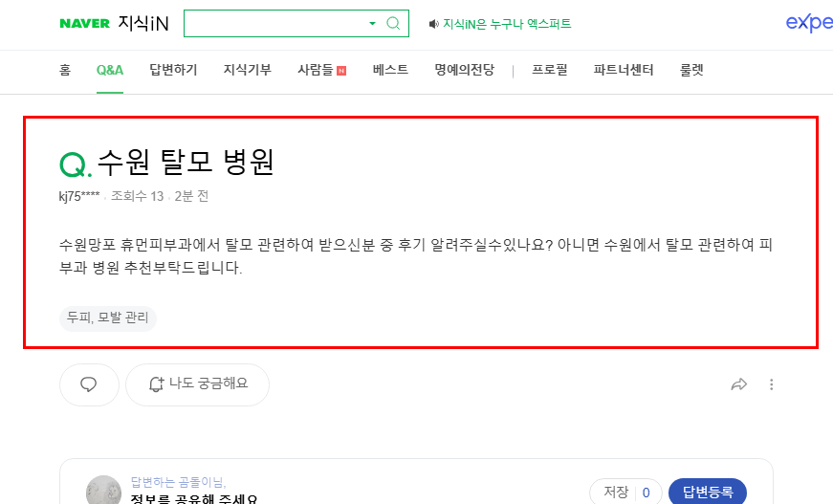The width and height of the screenshot is (833, 504).
Task: Click the 저장 draft button
Action: click(626, 493)
